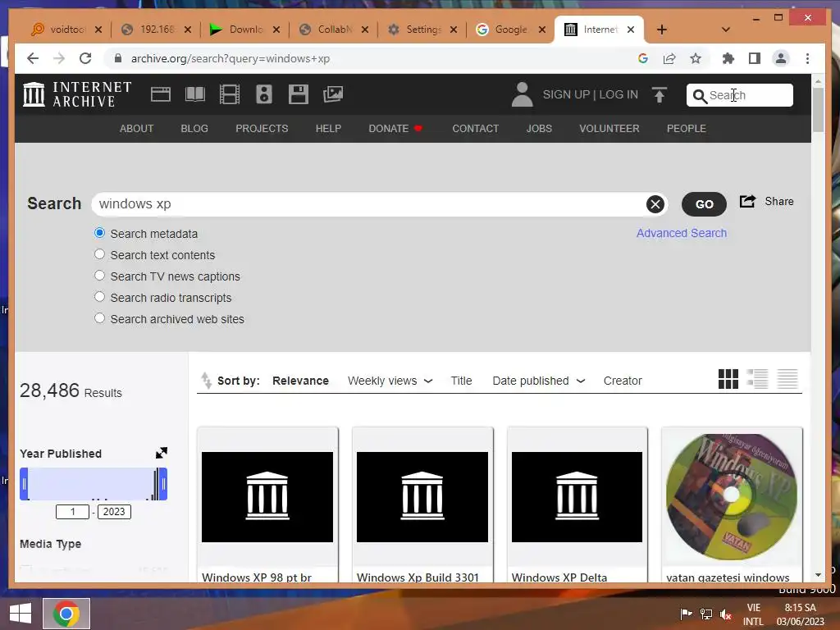
Task: Click the Chrome taskbar icon
Action: point(66,614)
